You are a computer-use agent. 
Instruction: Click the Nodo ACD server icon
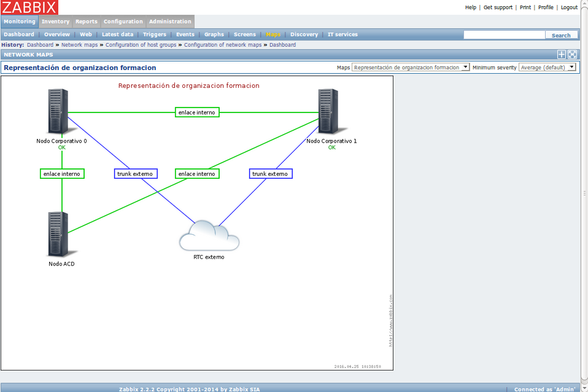coord(58,234)
